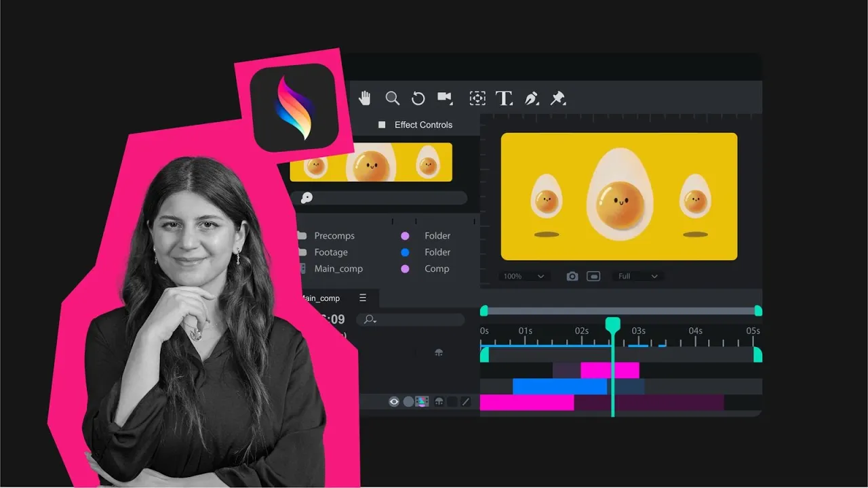This screenshot has width=868, height=488.
Task: Select the bright magenta bar on top layer
Action: 610,371
